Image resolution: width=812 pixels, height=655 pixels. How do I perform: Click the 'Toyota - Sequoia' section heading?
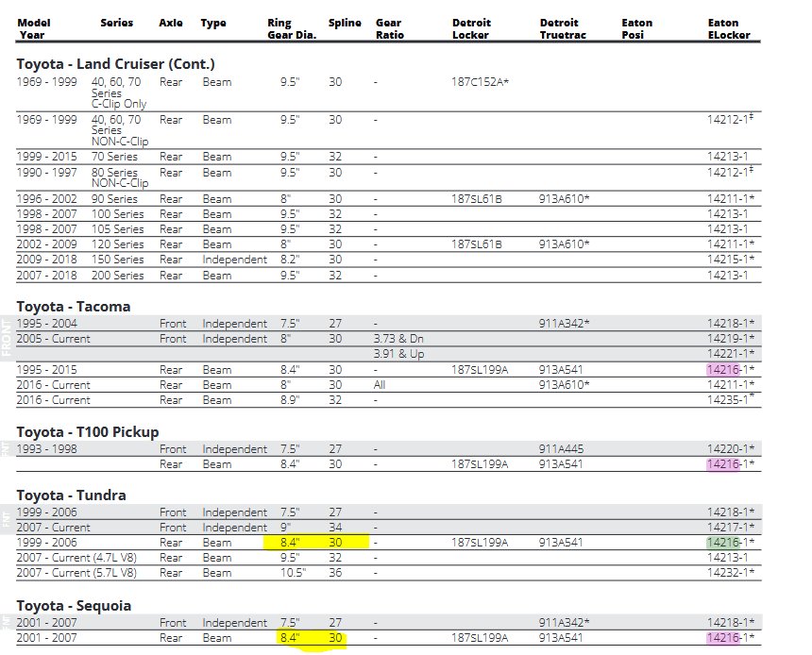[x=74, y=606]
